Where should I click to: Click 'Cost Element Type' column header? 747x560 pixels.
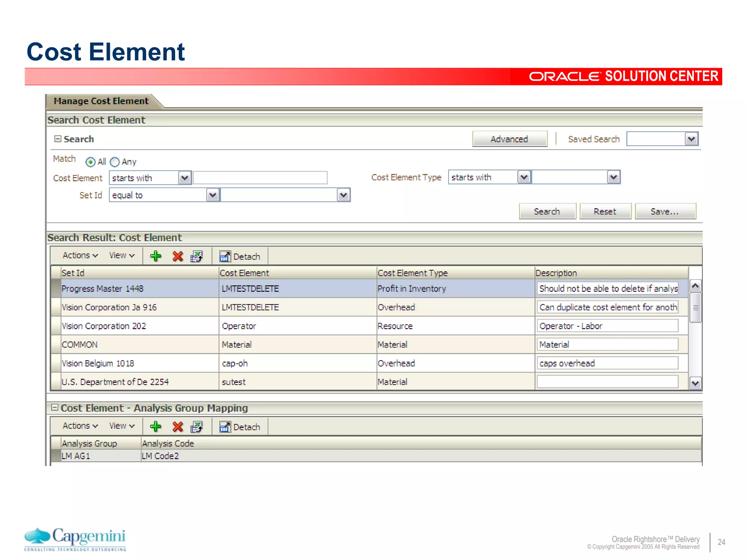(456, 273)
